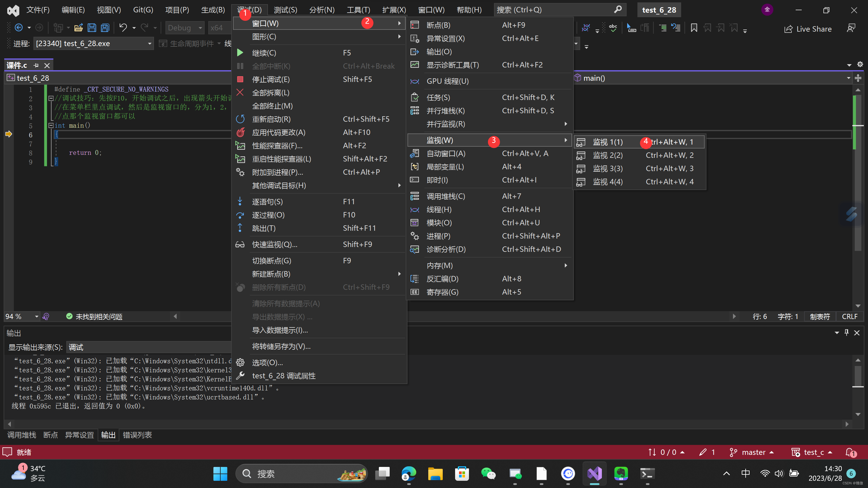Open 寄存器(G) registers window
Viewport: 868px width, 488px height.
point(490,292)
